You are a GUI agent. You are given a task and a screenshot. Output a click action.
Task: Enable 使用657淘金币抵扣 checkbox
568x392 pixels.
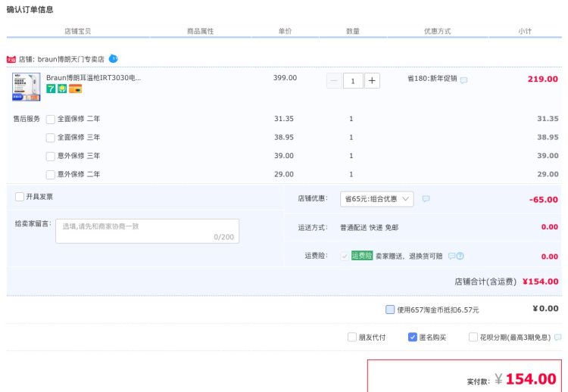390,310
